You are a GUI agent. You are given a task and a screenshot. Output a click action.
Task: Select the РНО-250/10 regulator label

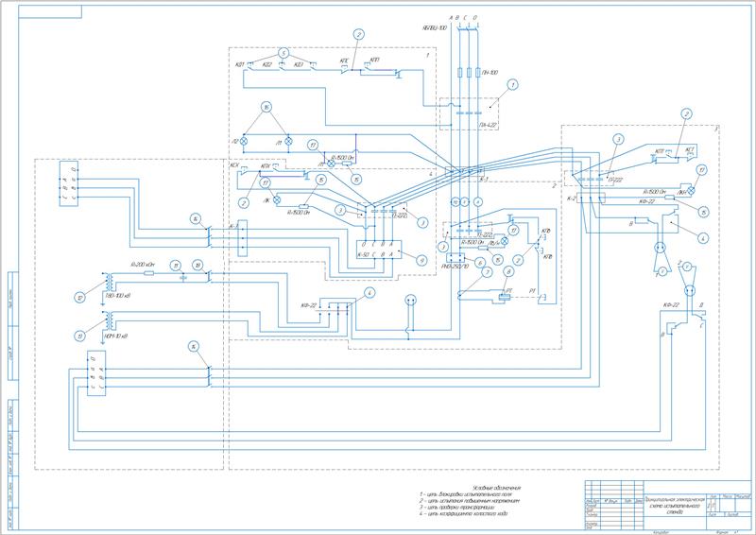(x=455, y=267)
